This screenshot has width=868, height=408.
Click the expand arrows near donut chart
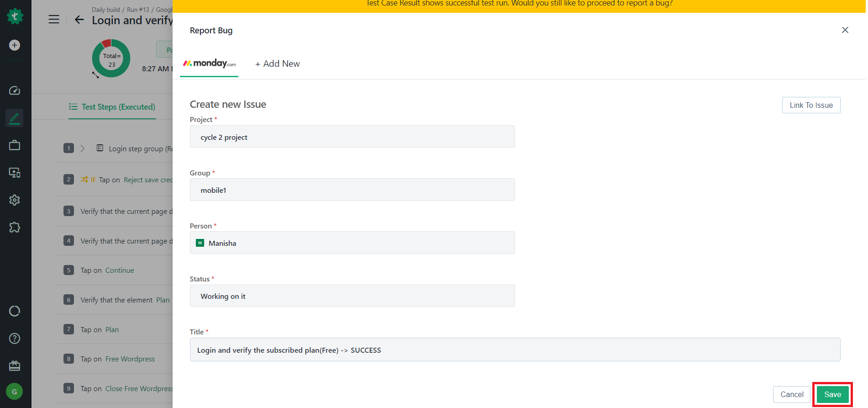click(95, 75)
